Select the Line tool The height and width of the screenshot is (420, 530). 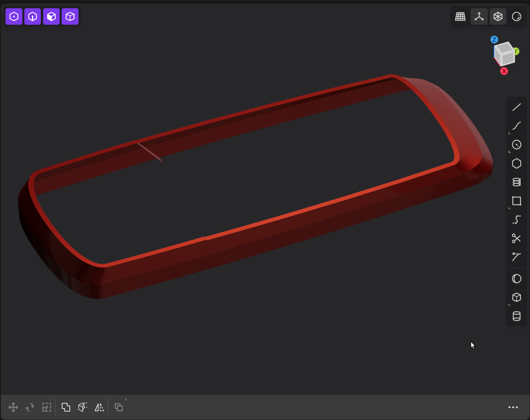(x=517, y=107)
